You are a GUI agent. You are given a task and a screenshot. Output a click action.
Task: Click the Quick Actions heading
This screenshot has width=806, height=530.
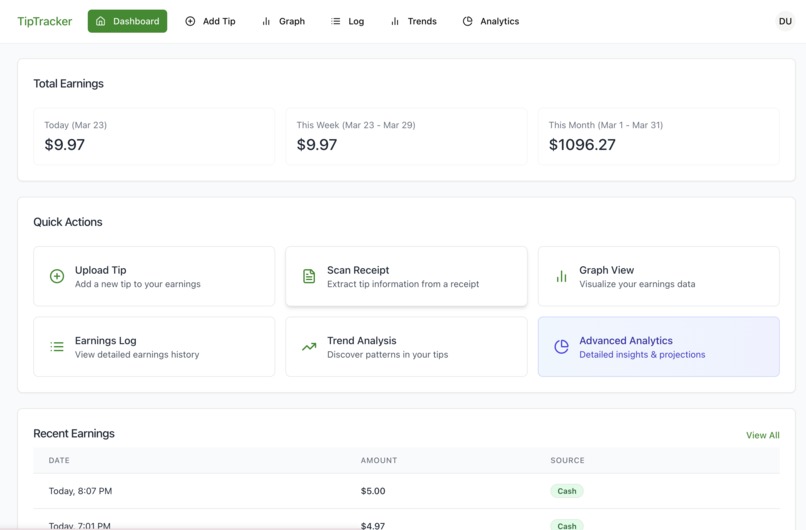[68, 222]
